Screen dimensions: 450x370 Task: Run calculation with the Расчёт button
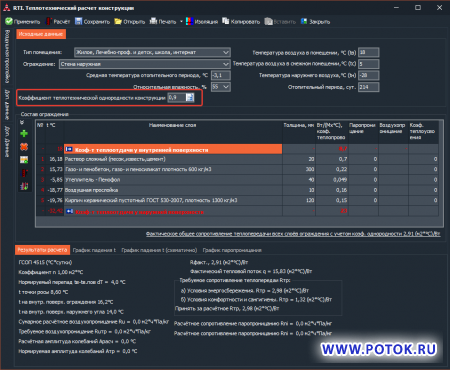[58, 22]
